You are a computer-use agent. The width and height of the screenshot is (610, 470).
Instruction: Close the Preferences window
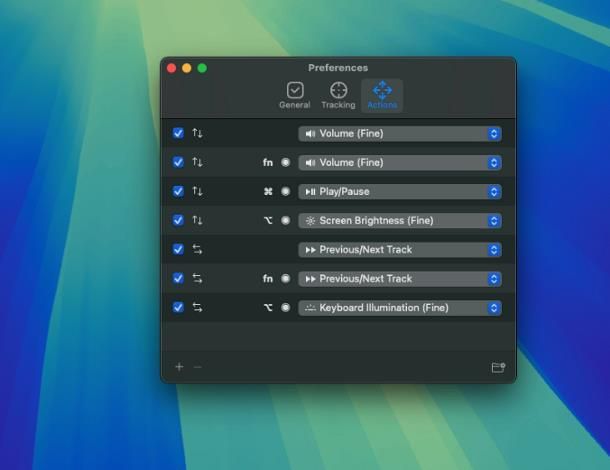point(172,68)
